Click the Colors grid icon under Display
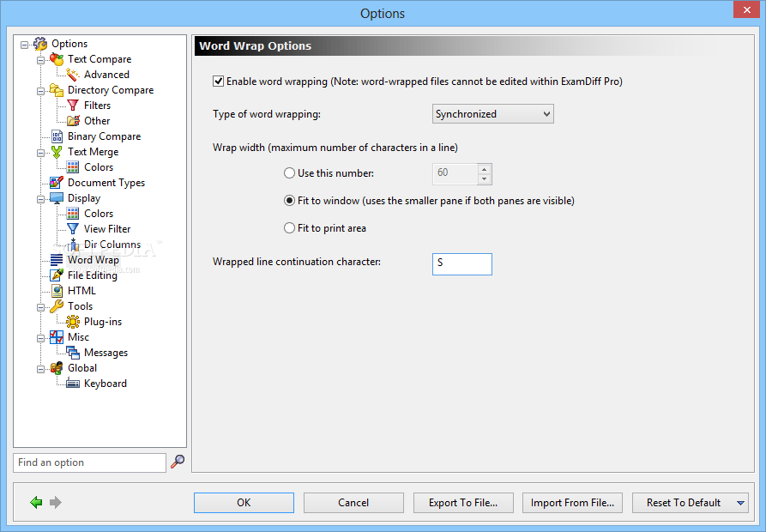 tap(73, 214)
